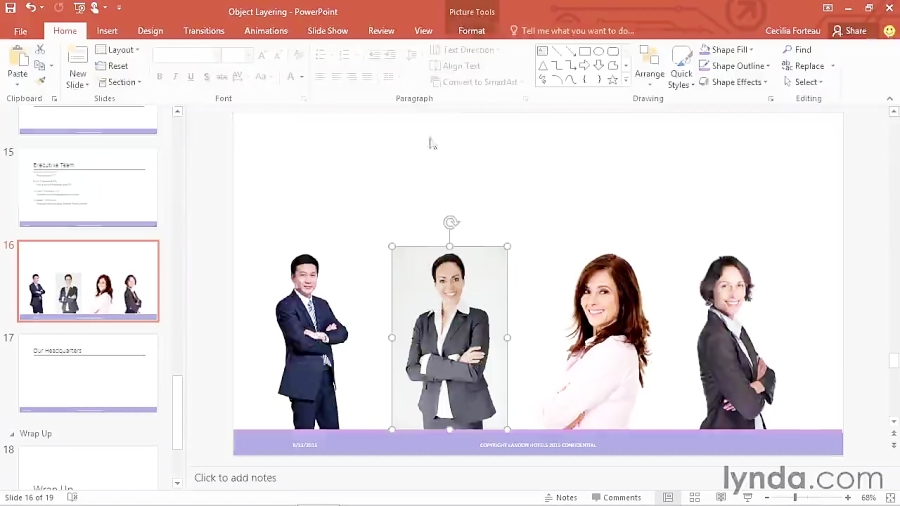
Task: Open the Select dropdown in Editing
Action: click(804, 82)
